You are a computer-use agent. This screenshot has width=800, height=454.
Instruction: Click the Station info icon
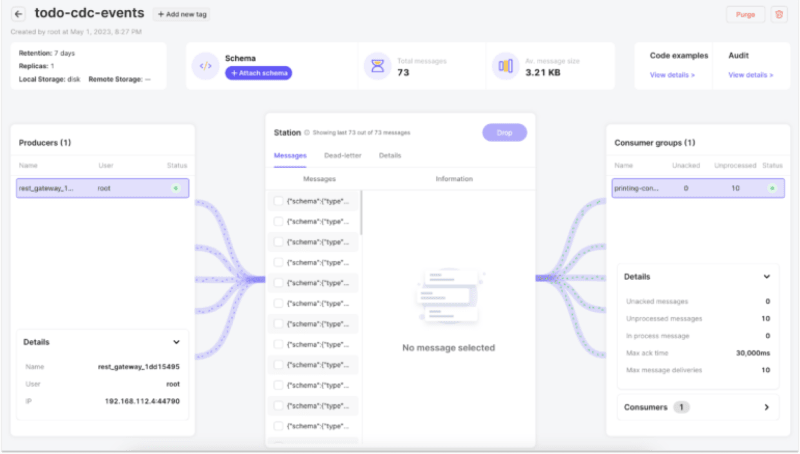(x=307, y=133)
